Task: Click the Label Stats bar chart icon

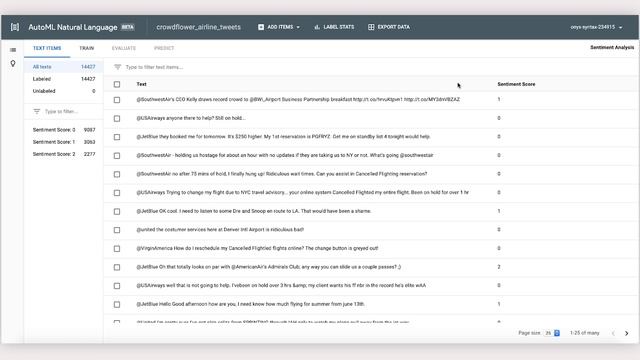Action: pos(317,27)
